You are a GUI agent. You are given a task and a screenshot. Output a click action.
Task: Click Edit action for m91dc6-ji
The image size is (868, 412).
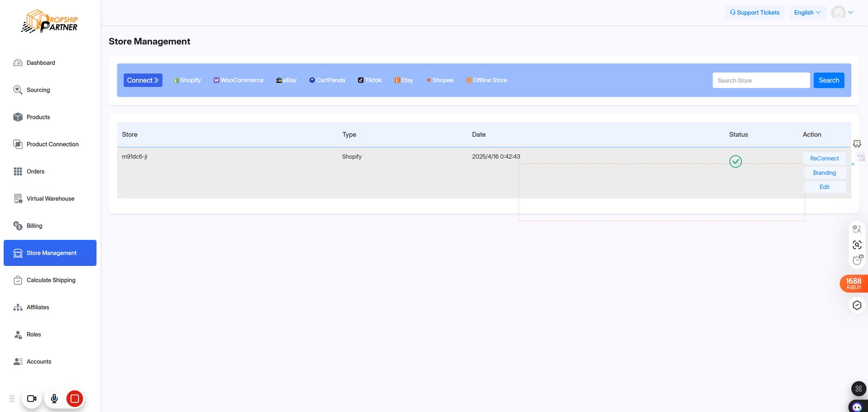(825, 187)
